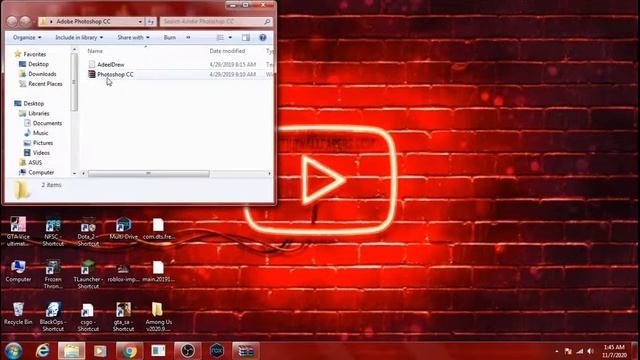The height and width of the screenshot is (360, 640).
Task: Open media player taskbar icon
Action: (x=100, y=351)
